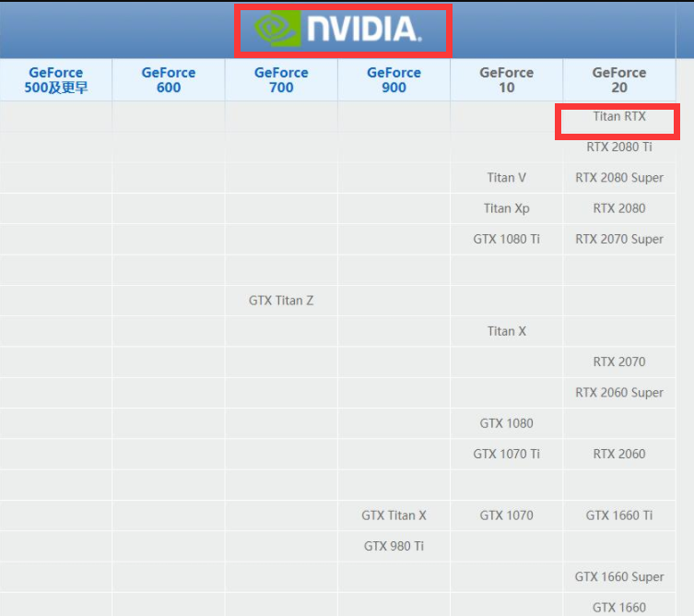
Task: Click the GTX Titan X entry
Action: point(394,515)
